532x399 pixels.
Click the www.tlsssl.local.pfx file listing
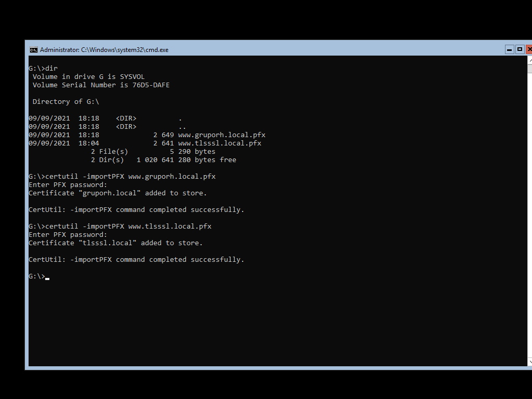[x=219, y=143]
